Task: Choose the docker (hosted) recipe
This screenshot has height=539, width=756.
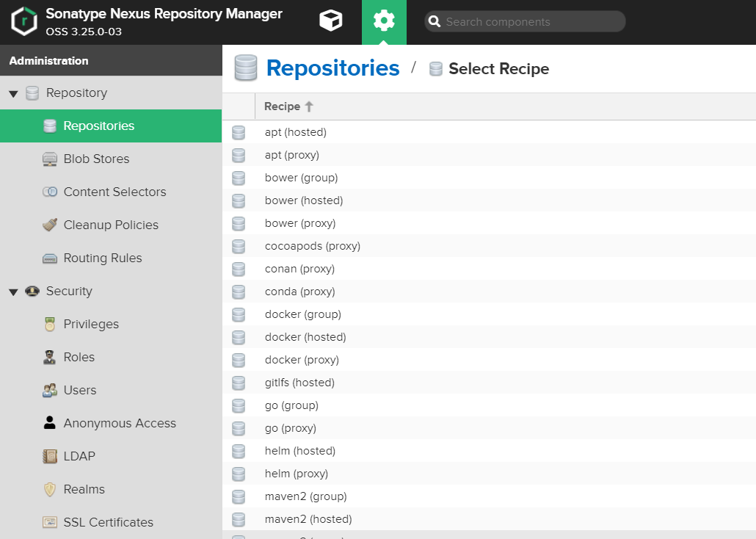Action: pyautogui.click(x=489, y=337)
